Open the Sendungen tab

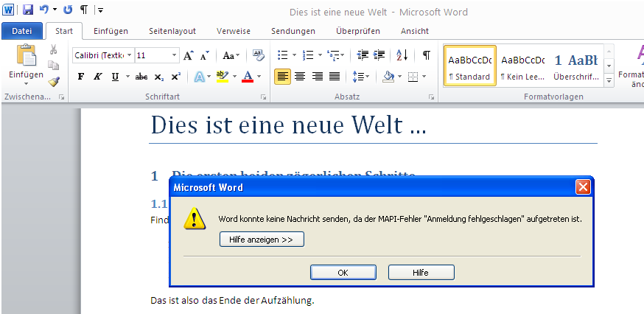pyautogui.click(x=293, y=31)
